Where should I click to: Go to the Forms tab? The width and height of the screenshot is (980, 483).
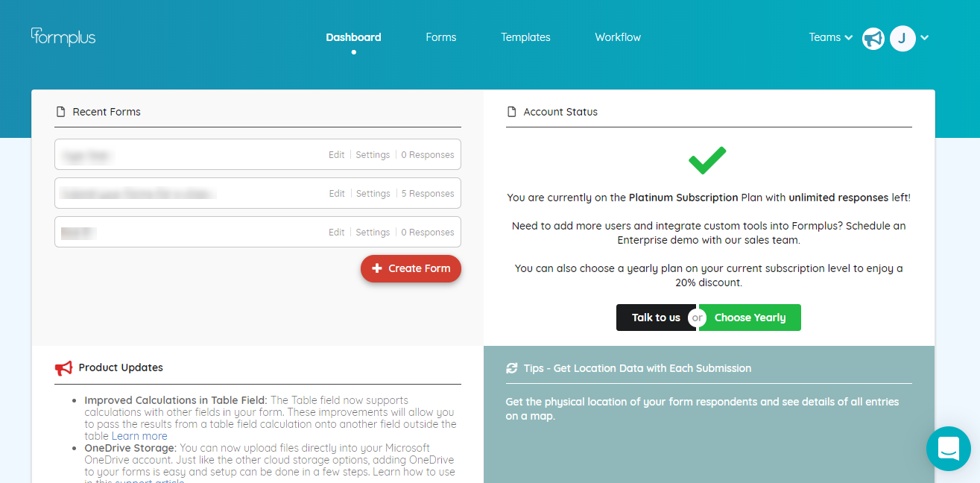[441, 37]
